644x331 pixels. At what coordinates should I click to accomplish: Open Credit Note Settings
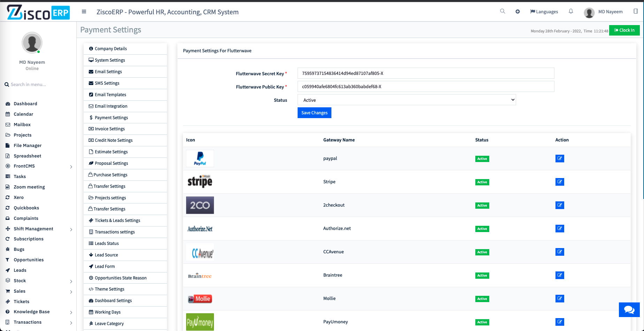point(125,140)
